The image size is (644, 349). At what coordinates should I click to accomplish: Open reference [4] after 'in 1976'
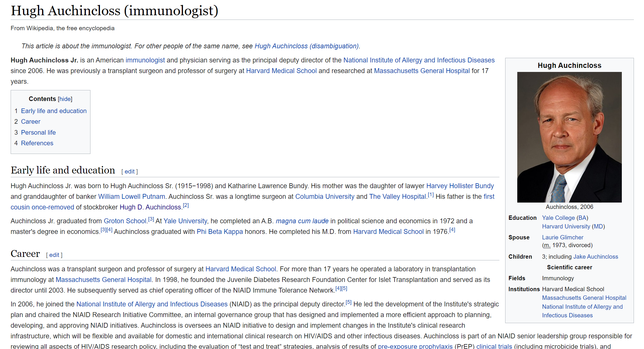pos(452,230)
